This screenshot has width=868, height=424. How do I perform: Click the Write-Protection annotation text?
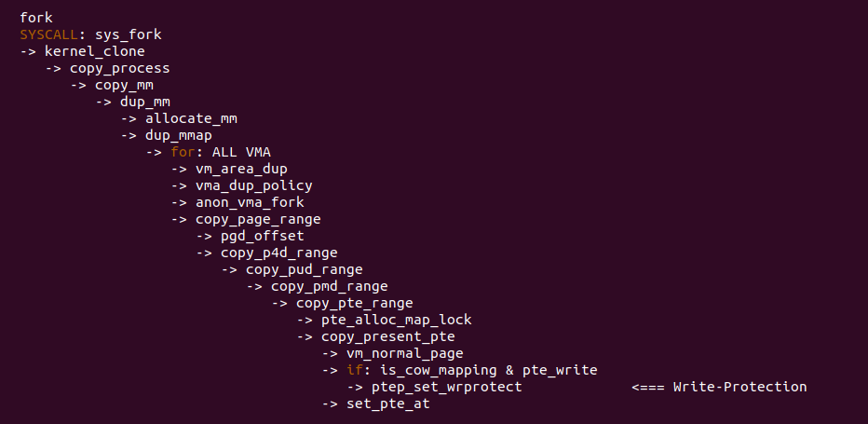[740, 387]
